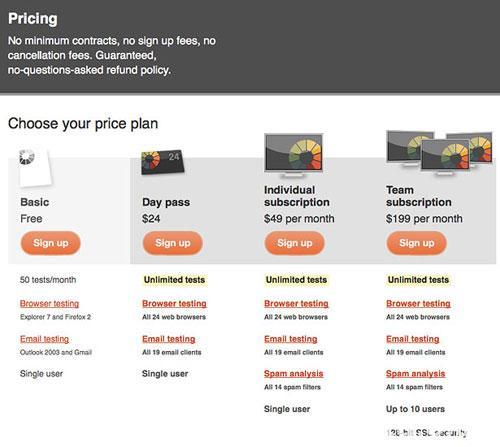The height and width of the screenshot is (447, 500).
Task: Click the Individual subscription monitor icon
Action: [294, 155]
